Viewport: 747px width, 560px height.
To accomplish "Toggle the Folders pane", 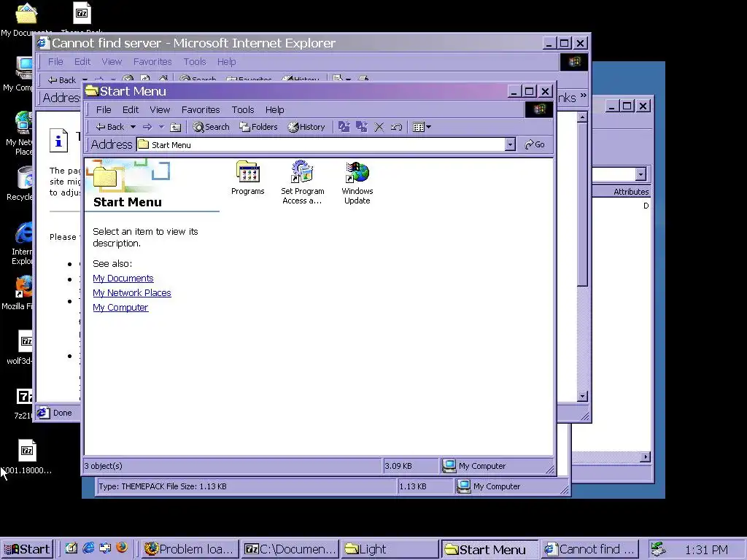I will (259, 127).
